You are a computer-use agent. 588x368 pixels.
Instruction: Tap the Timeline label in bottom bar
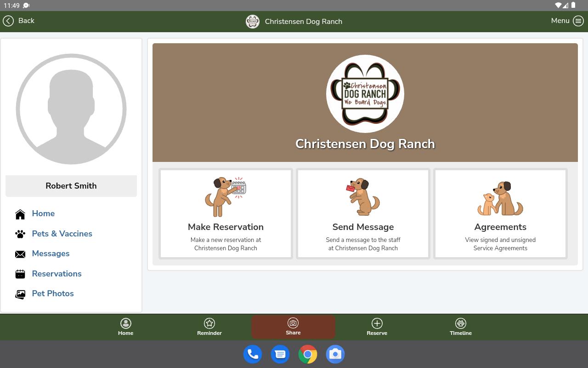tap(461, 333)
